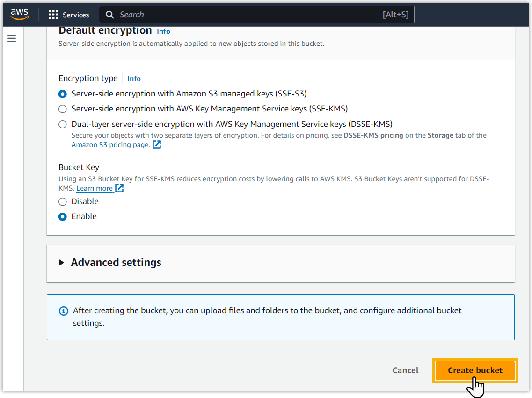Cancel bucket creation
The height and width of the screenshot is (398, 532).
[x=405, y=370]
